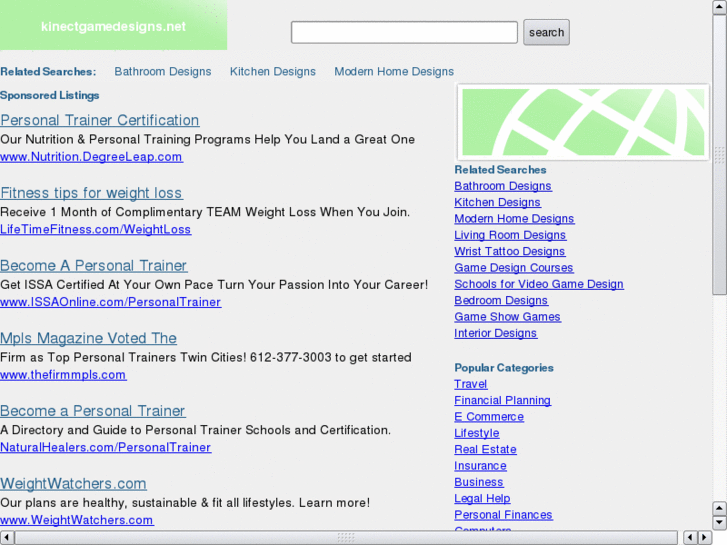
Task: Click 'Our Nutrition & Personal Training Programs' description
Action: click(207, 140)
